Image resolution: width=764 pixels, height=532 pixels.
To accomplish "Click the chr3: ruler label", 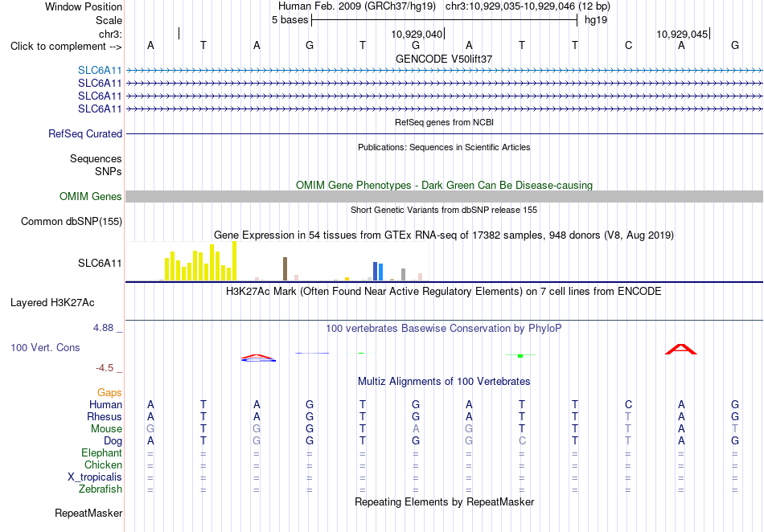I will point(110,35).
